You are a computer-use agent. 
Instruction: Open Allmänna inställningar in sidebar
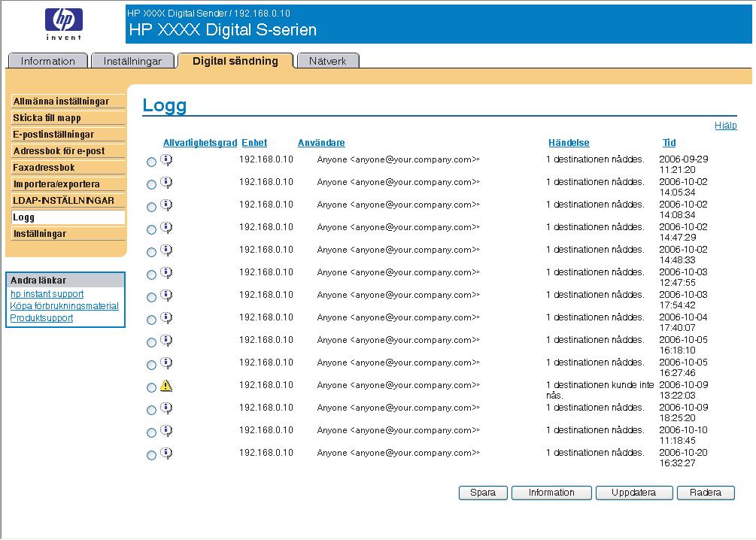pyautogui.click(x=68, y=102)
